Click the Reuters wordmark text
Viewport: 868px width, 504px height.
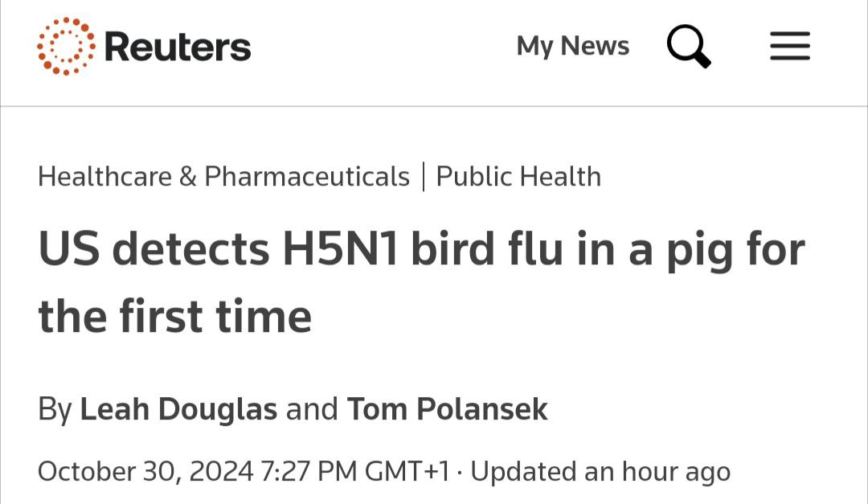coord(177,47)
